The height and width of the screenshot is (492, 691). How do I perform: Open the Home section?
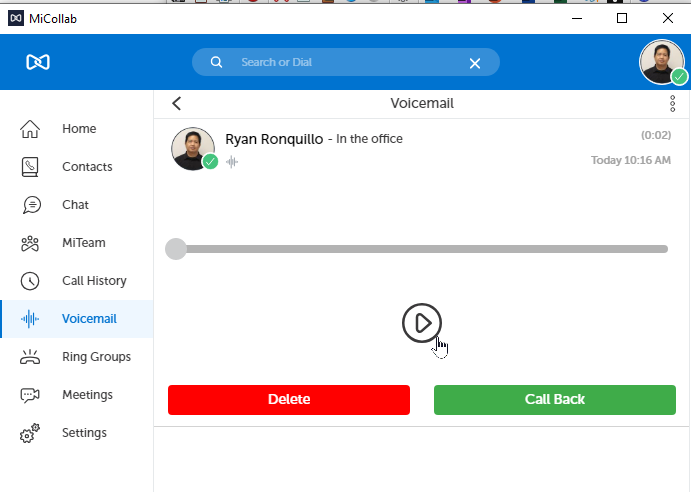click(x=78, y=129)
